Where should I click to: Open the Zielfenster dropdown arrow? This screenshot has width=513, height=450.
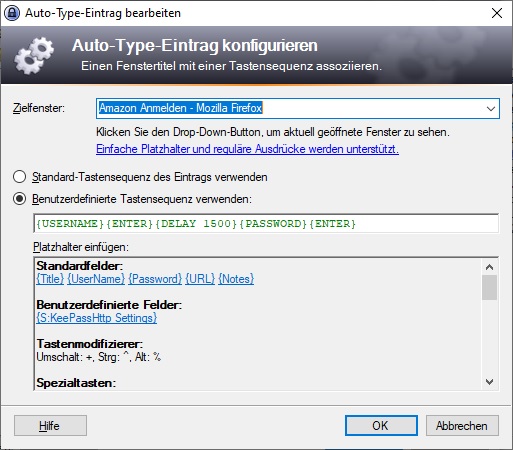click(x=491, y=108)
